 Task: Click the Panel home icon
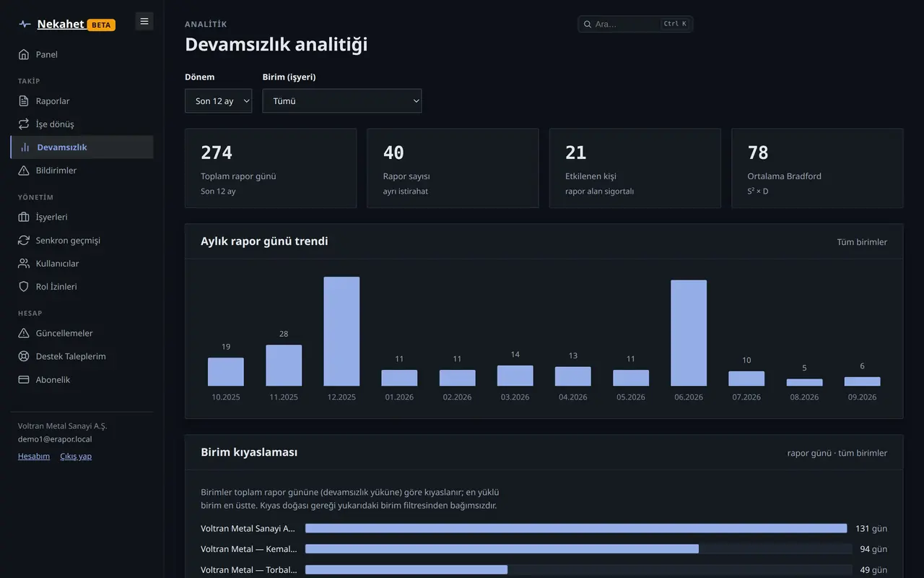pos(24,54)
